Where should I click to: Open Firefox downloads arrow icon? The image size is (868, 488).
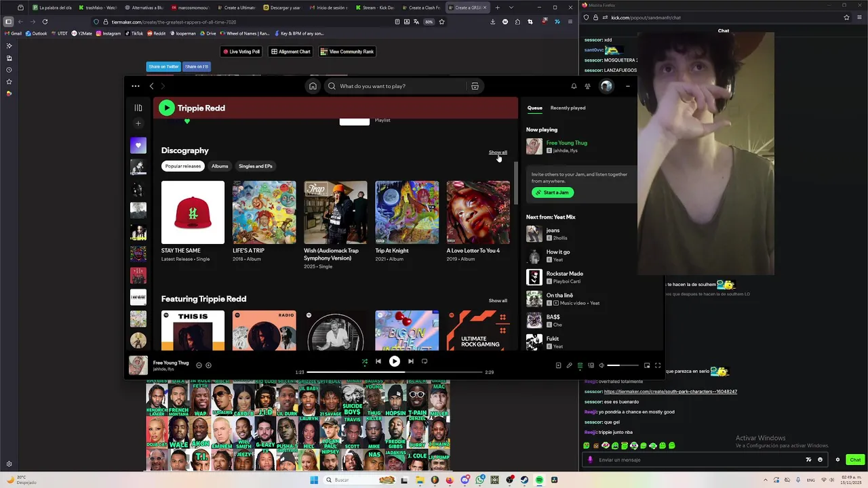pos(492,22)
